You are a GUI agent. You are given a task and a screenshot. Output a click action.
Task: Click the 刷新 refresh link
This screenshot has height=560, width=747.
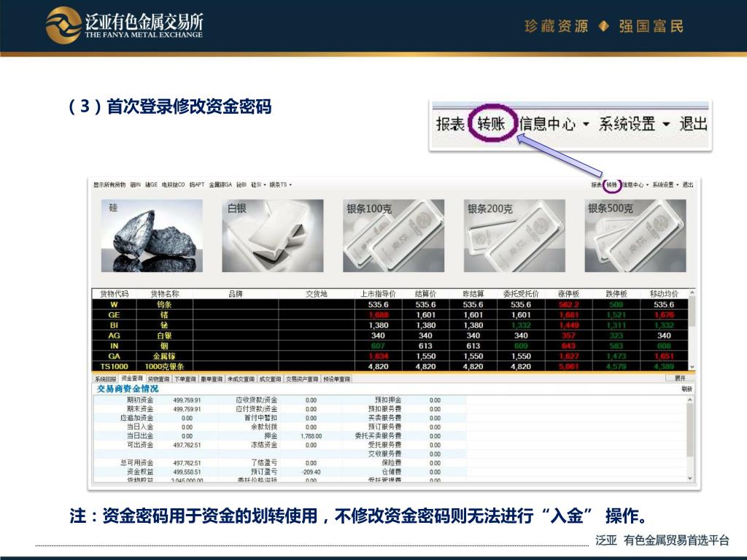[686, 389]
